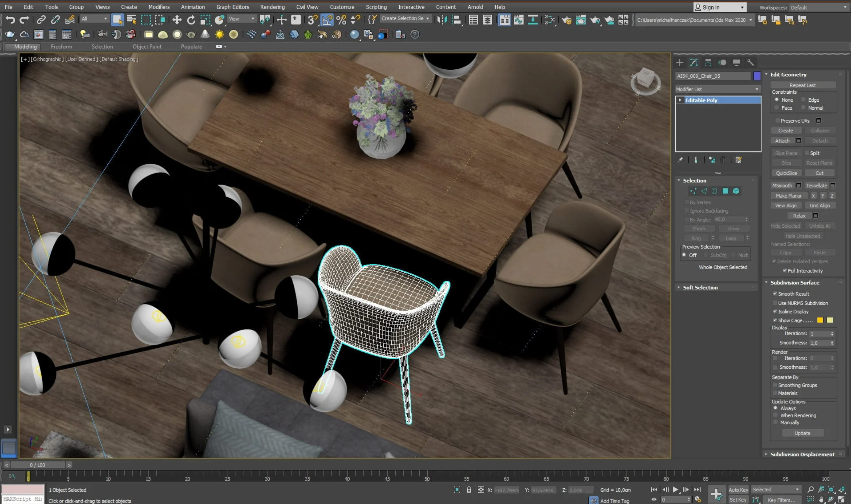Uncheck the Isoline Display checkbox

[x=775, y=312]
